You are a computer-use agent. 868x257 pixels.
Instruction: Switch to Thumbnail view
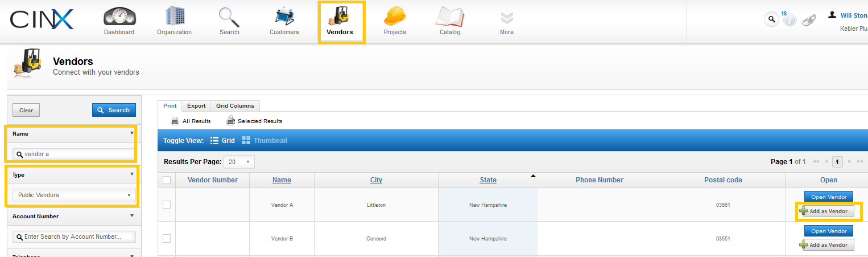tap(264, 140)
